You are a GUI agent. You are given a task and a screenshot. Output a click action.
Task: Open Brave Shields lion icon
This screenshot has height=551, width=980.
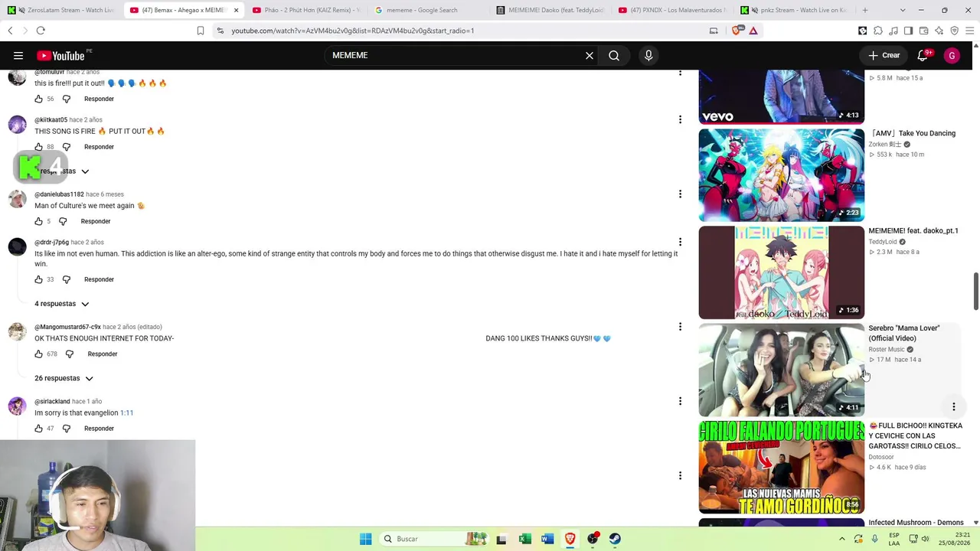click(x=737, y=31)
